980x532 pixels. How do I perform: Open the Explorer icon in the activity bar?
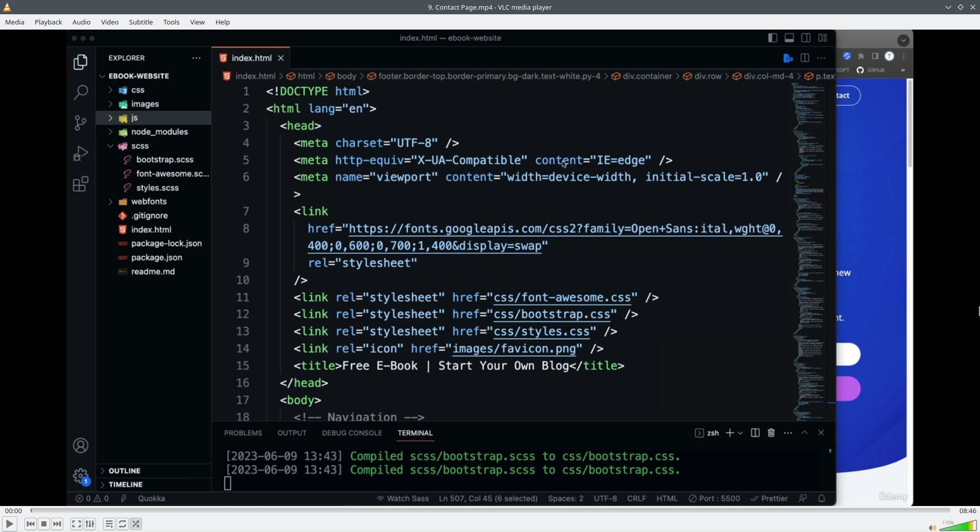tap(81, 62)
